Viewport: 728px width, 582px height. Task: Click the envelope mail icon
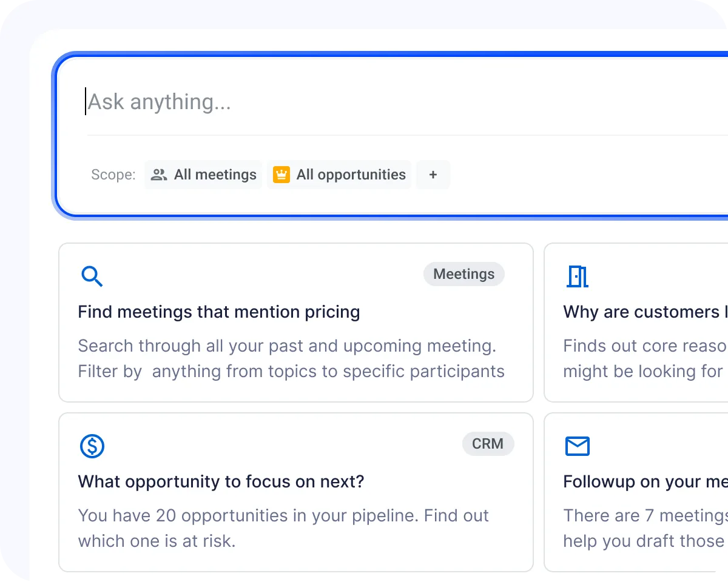[x=578, y=446]
